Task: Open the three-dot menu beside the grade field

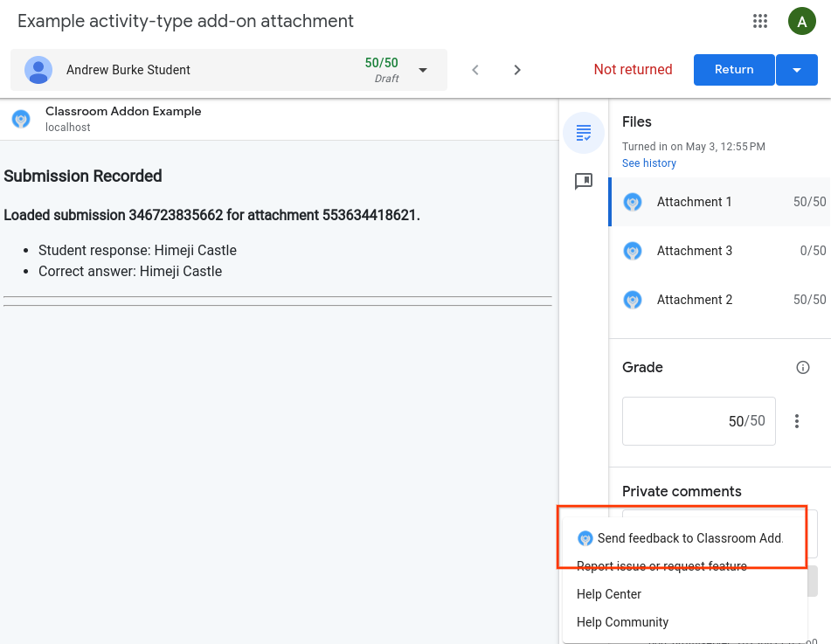Action: (797, 420)
